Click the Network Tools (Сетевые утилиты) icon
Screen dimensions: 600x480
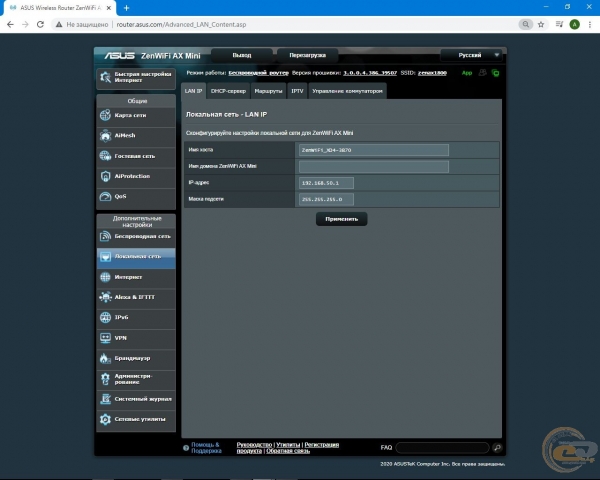(x=105, y=419)
